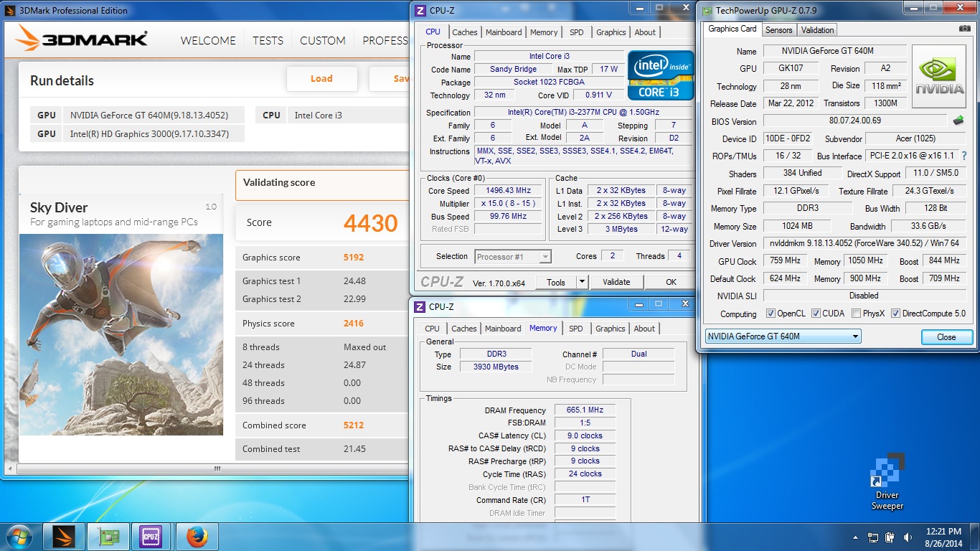The width and height of the screenshot is (980, 551).
Task: Open the SPD tab in lower CPU-Z
Action: 575,329
